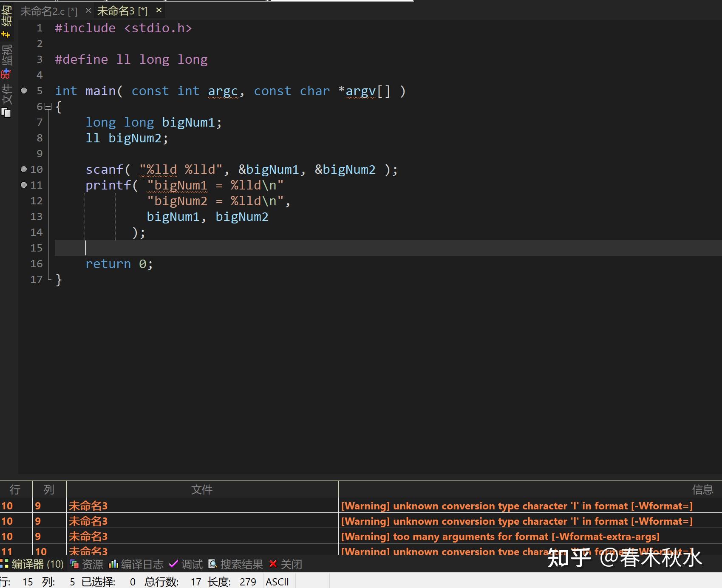The image size is (722, 588).
Task: Click the 信息 column header
Action: 530,489
